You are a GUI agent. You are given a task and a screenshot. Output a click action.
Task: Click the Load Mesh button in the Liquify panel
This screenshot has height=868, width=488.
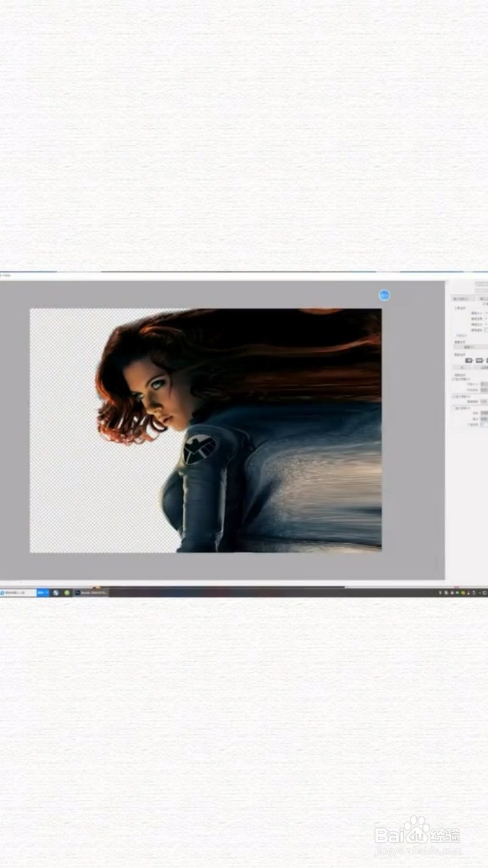464,298
